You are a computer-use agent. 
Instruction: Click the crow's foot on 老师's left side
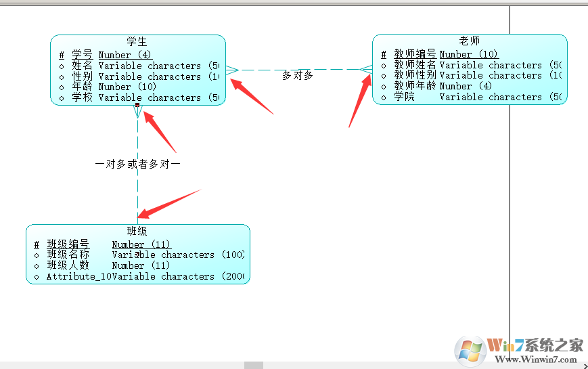click(366, 70)
